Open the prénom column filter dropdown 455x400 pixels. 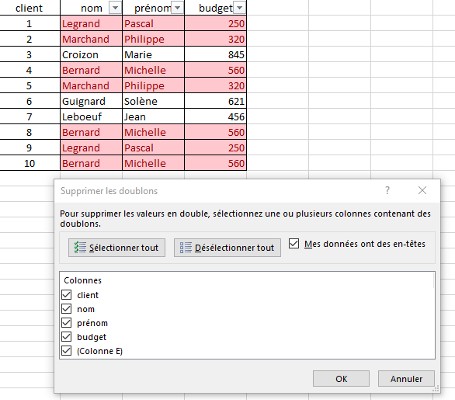[177, 8]
